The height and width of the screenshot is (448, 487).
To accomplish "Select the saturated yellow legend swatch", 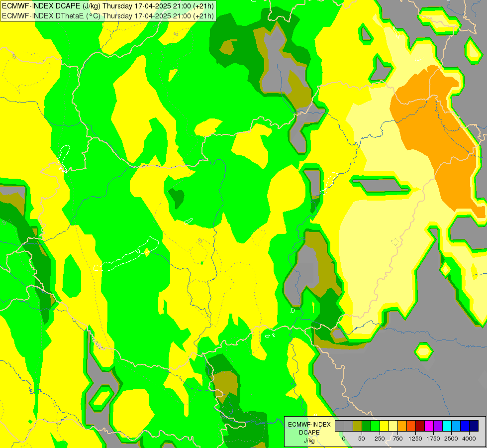I will pyautogui.click(x=384, y=426).
